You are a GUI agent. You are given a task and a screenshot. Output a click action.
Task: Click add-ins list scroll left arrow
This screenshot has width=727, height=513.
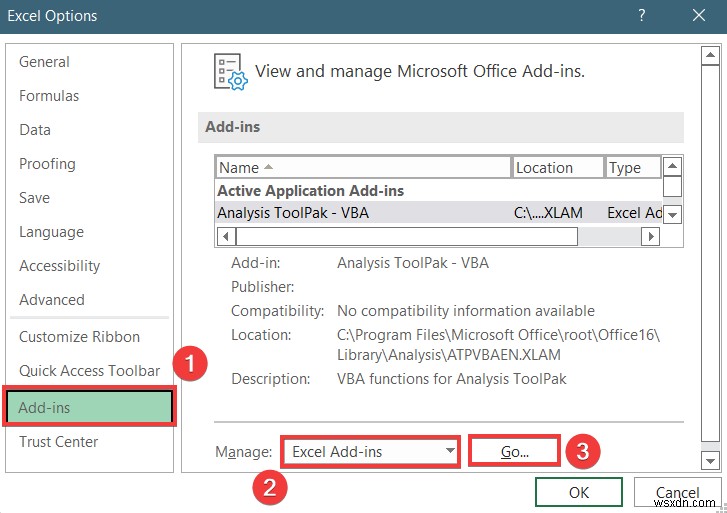226,237
